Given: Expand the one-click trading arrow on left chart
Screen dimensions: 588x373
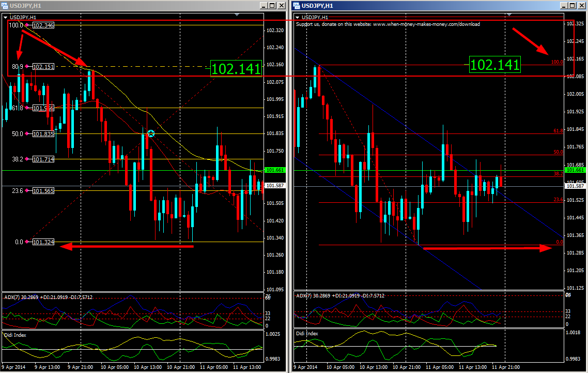Looking at the screenshot, I should tap(6, 16).
